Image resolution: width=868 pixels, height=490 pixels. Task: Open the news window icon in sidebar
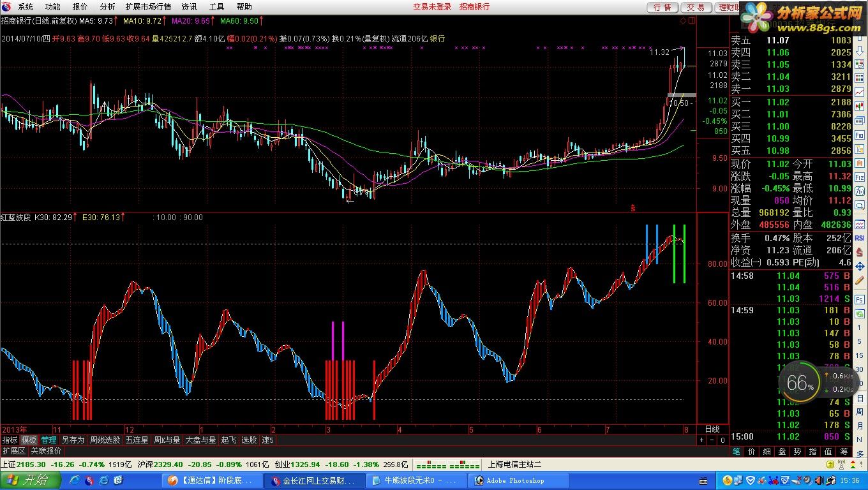coord(859,119)
